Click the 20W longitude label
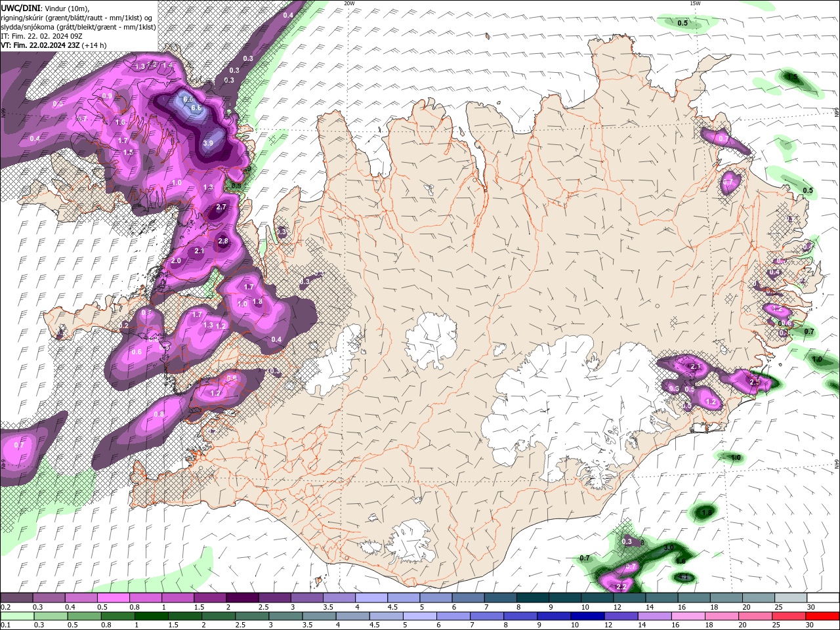Screen dimensions: 840x630 pos(349,3)
